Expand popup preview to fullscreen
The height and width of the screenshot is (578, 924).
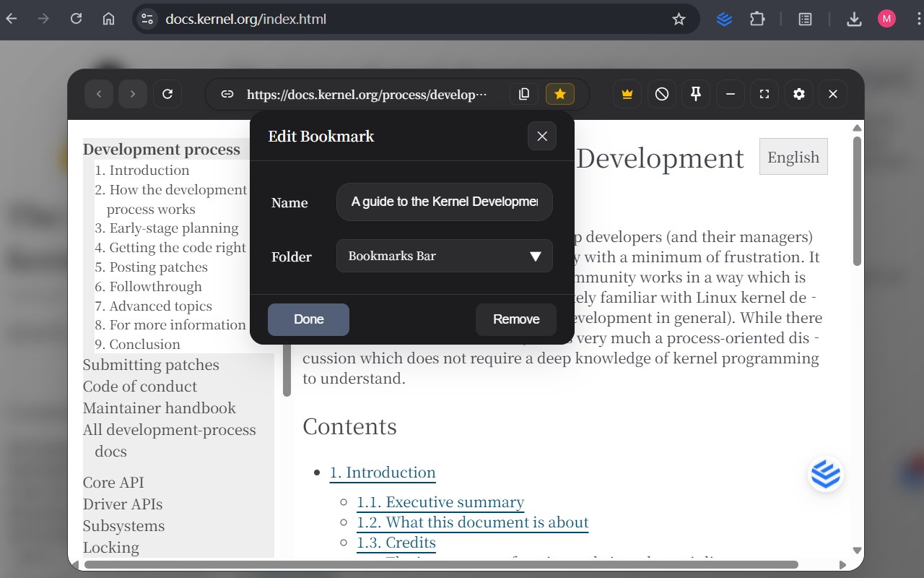[x=764, y=94]
